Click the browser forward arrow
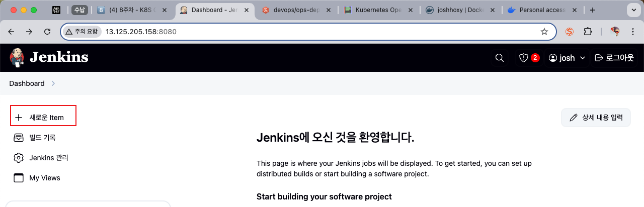Viewport: 644px width, 207px height. (29, 32)
